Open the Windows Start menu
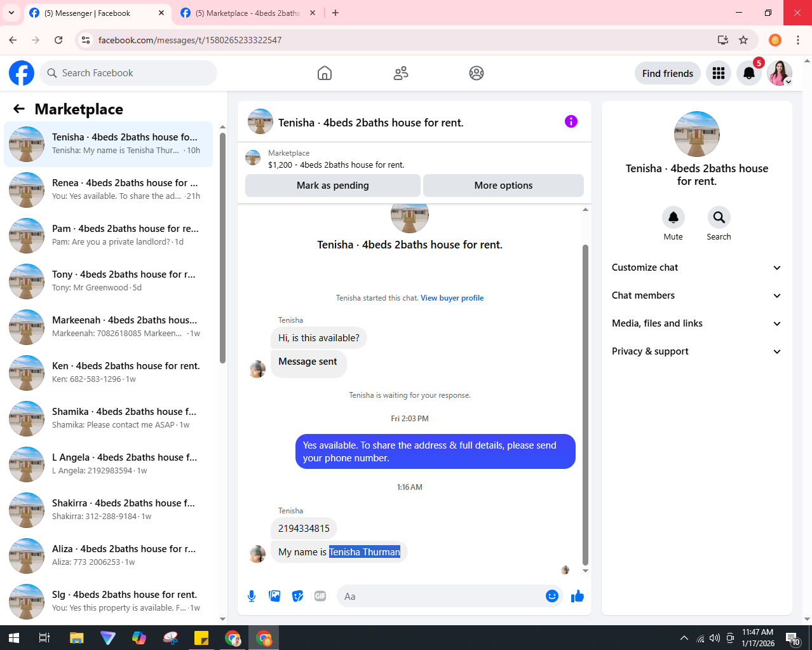Image resolution: width=812 pixels, height=650 pixels. pyautogui.click(x=14, y=638)
